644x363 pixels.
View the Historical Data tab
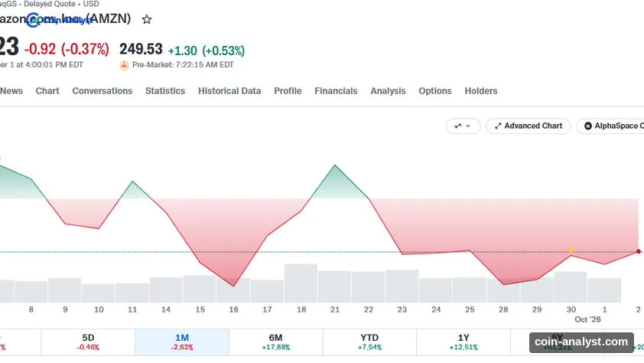(x=229, y=91)
